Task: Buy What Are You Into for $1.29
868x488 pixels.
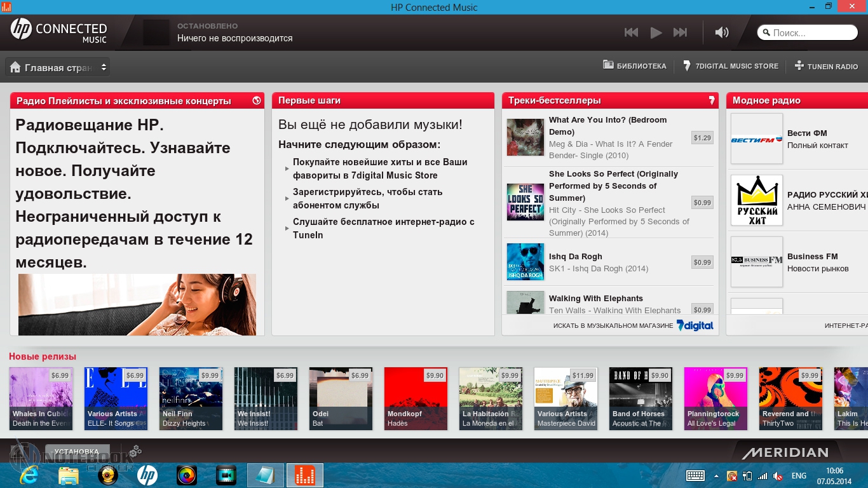Action: (702, 138)
